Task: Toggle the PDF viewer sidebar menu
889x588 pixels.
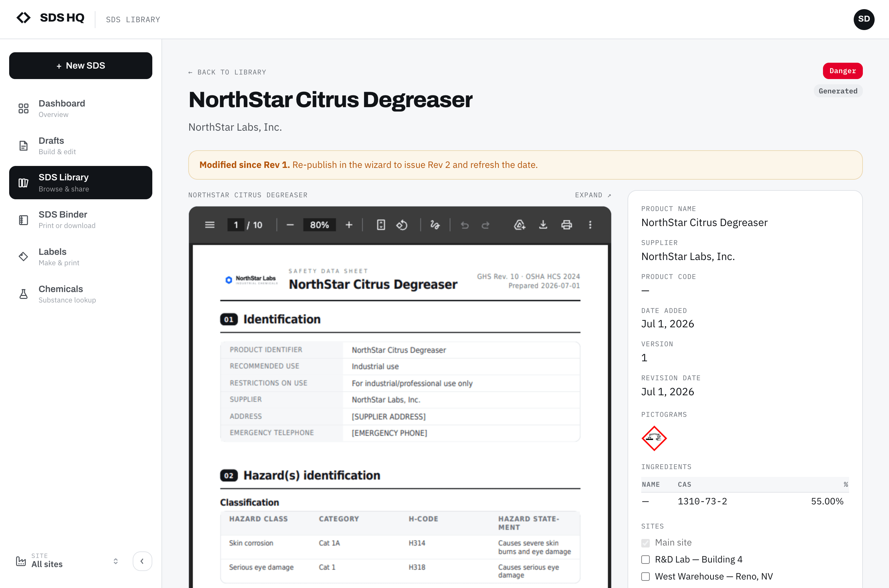Action: 210,225
